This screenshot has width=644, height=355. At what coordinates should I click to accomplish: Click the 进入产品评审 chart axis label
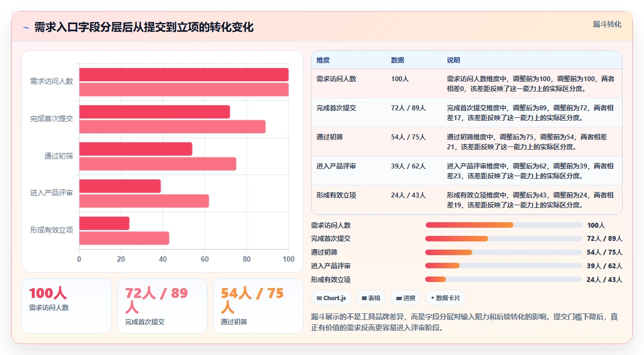[x=52, y=193]
